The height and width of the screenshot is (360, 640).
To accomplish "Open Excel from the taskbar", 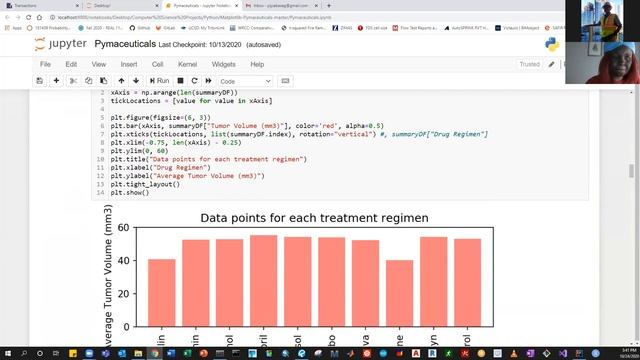I will [x=187, y=353].
